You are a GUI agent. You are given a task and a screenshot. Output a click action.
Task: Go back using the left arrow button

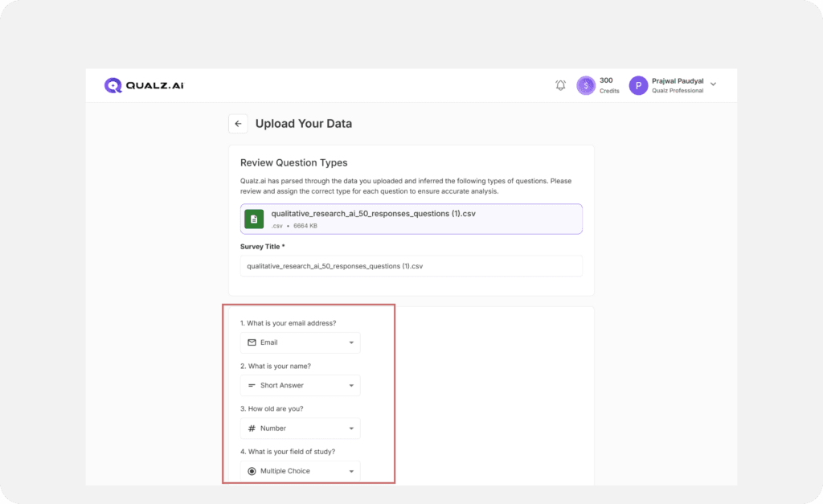pyautogui.click(x=238, y=124)
